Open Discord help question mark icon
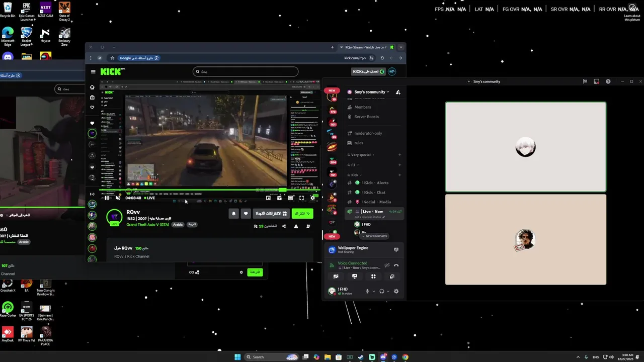The width and height of the screenshot is (644, 362). tap(608, 81)
